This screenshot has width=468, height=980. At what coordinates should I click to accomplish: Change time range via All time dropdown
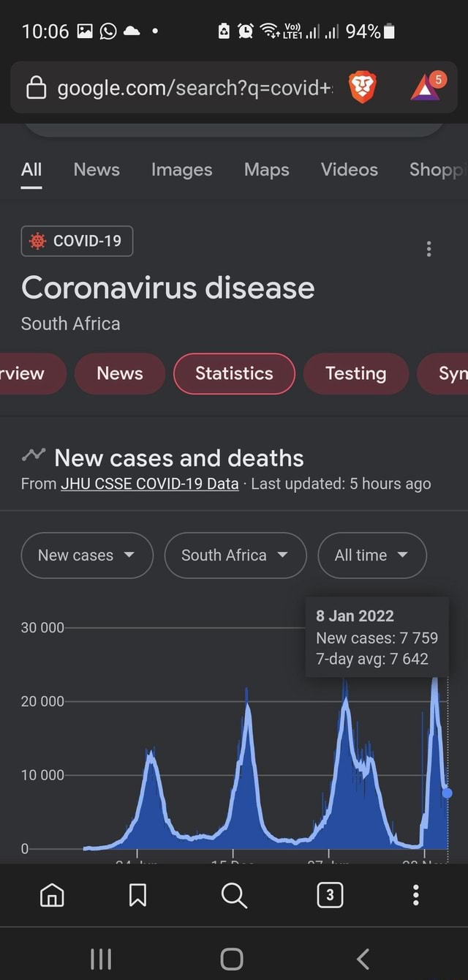click(371, 556)
